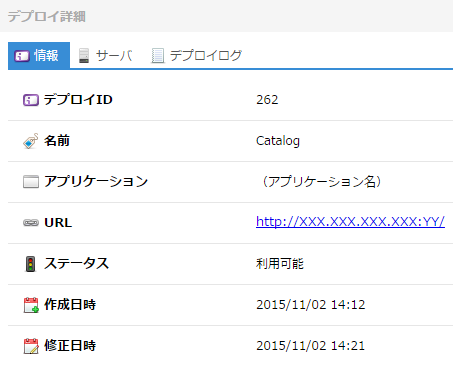Image resolution: width=453 pixels, height=369 pixels.
Task: Click the name value Catalog
Action: point(278,141)
